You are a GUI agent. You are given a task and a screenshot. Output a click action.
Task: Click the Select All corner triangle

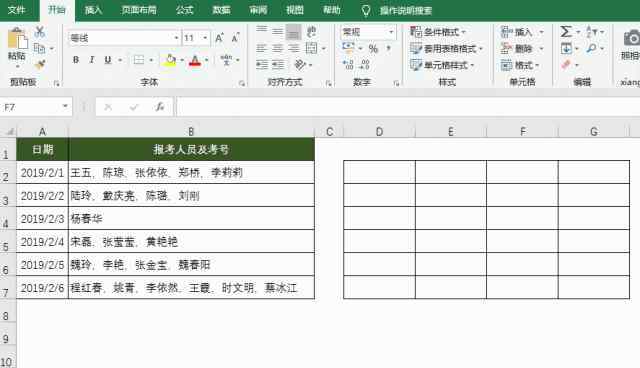tap(10, 131)
